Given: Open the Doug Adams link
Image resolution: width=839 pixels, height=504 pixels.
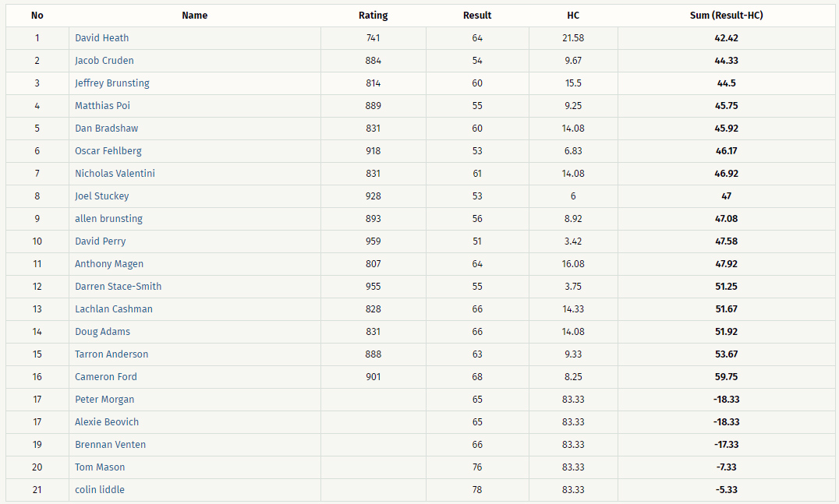Looking at the screenshot, I should (x=102, y=331).
